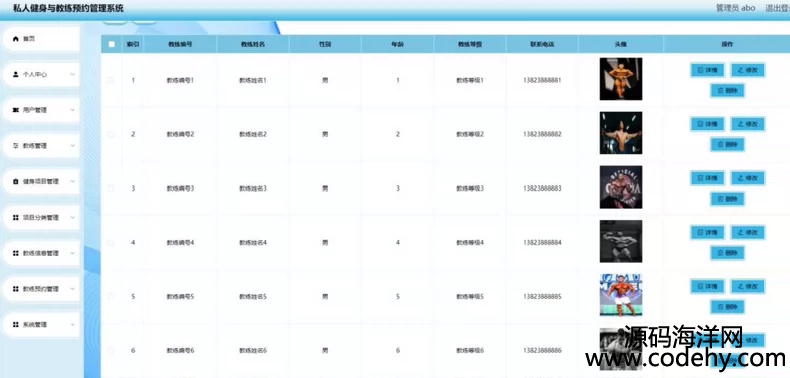The height and width of the screenshot is (378, 790).
Task: Check the checkbox for row 1
Action: coord(111,80)
